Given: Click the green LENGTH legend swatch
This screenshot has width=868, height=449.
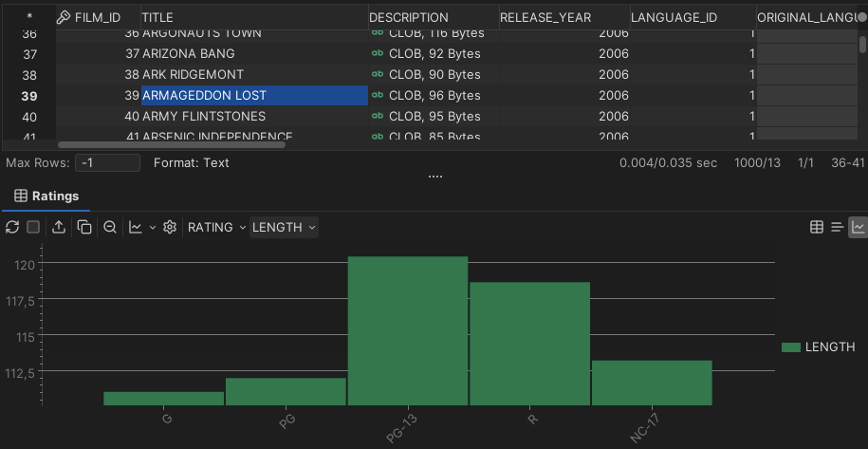Looking at the screenshot, I should pos(790,347).
